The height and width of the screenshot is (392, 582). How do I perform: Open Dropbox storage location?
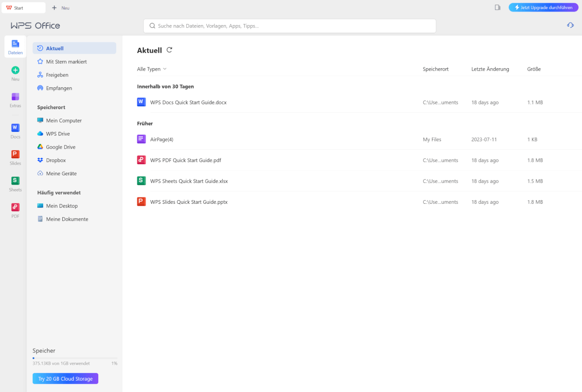(56, 160)
